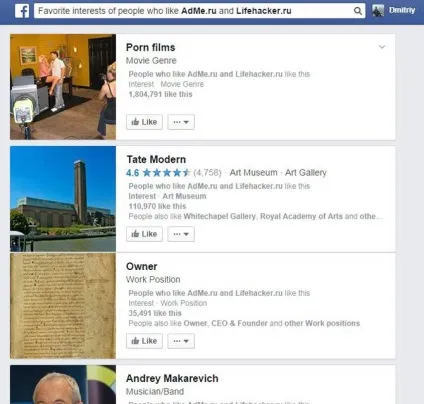This screenshot has width=424, height=404.
Task: Open the Whitechapel Gallery link
Action: 219,216
